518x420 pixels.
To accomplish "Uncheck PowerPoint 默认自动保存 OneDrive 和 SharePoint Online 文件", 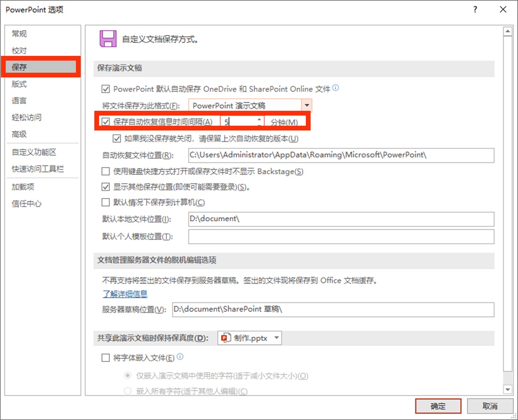I will click(106, 89).
